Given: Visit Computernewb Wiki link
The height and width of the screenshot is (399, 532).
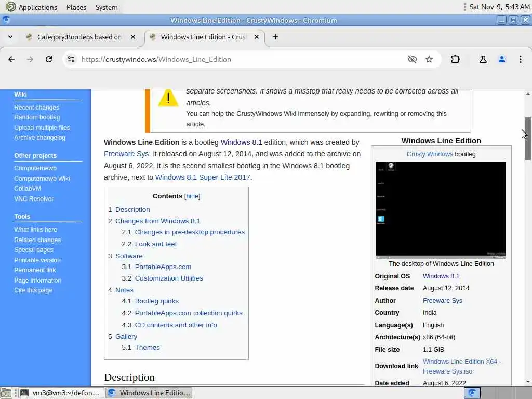Looking at the screenshot, I should 42,179.
